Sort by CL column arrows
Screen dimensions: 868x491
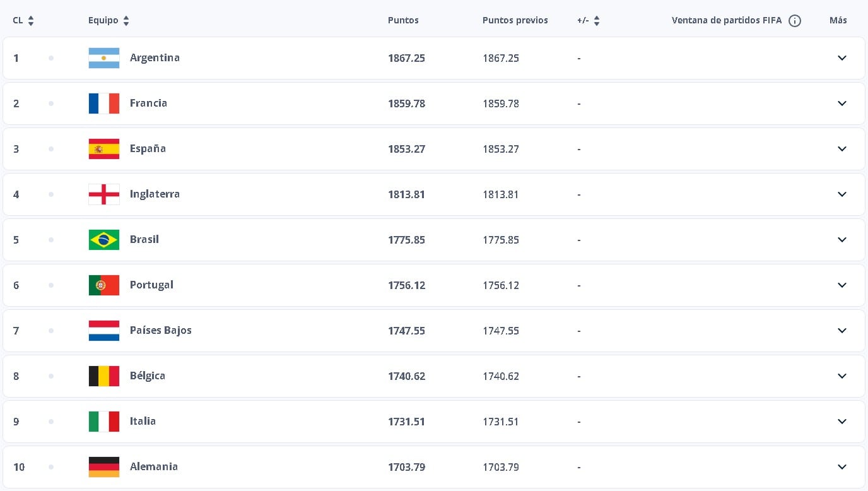[x=31, y=21]
